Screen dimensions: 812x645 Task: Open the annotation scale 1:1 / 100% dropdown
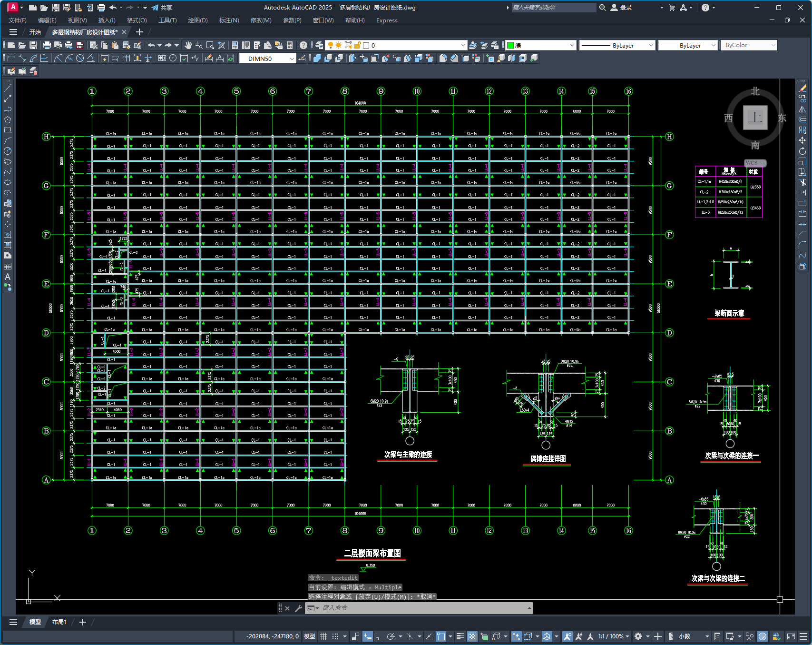(x=614, y=636)
